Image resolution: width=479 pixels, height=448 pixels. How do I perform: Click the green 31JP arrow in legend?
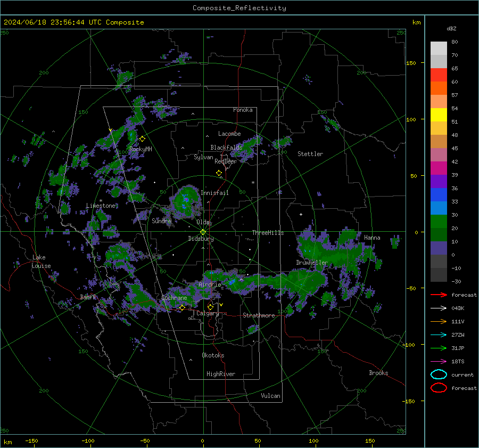coord(439,348)
